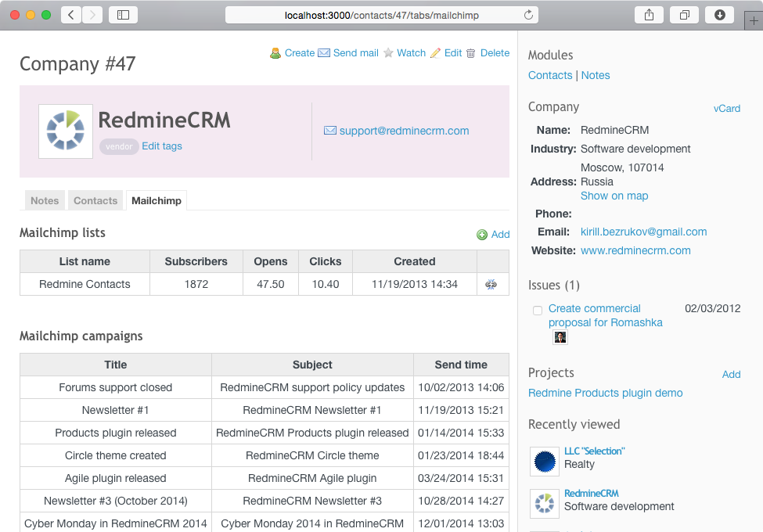Click the Edit pencil icon
This screenshot has height=532, width=763.
point(436,53)
